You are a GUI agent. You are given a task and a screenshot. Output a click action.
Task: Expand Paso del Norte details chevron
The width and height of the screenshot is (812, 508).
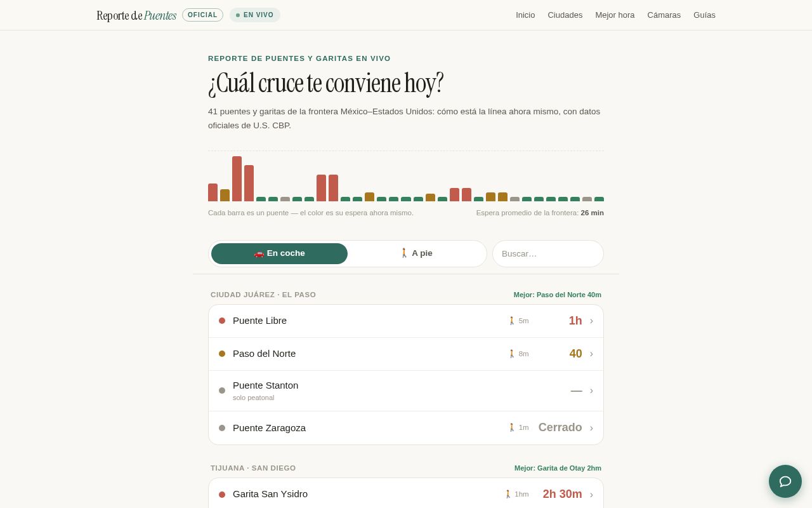(x=591, y=354)
